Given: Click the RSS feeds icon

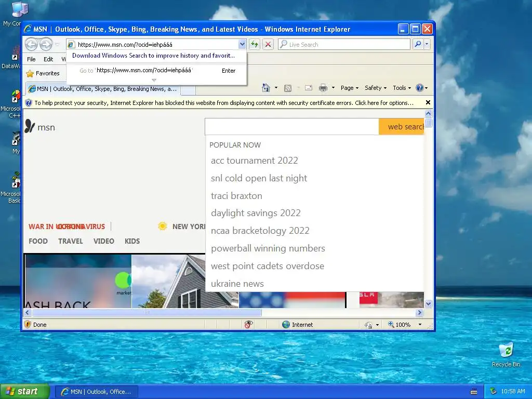Looking at the screenshot, I should 288,88.
